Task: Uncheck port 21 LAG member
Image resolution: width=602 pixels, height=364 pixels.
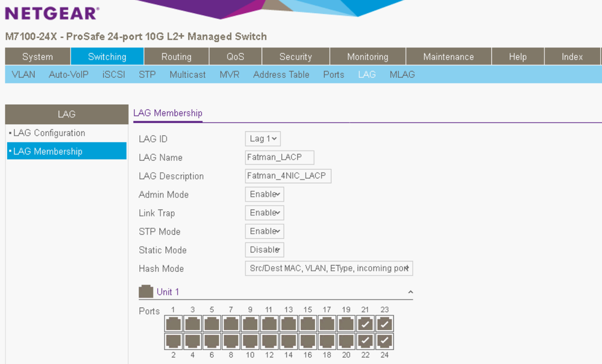Action: click(x=365, y=324)
